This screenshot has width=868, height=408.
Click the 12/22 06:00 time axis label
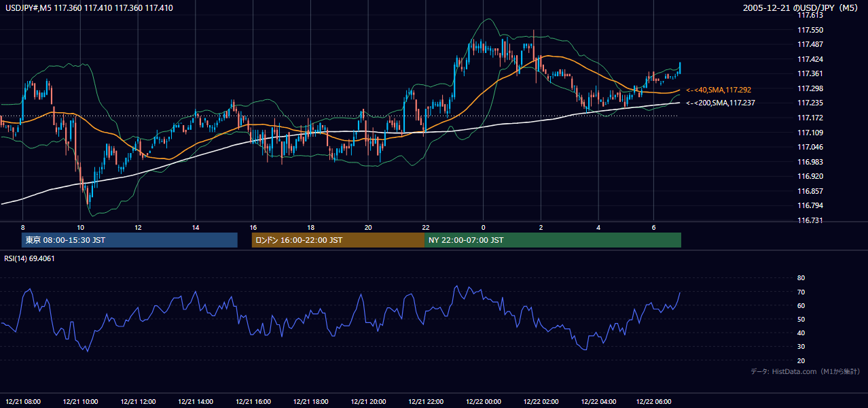click(653, 401)
